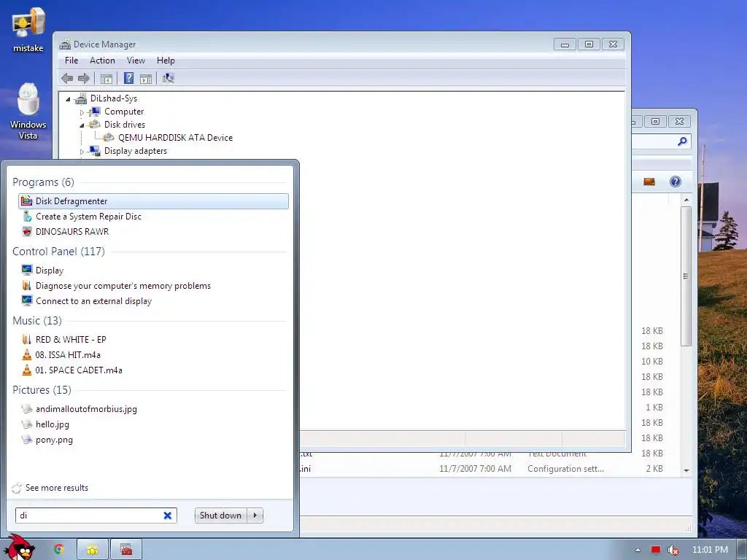Image resolution: width=747 pixels, height=560 pixels.
Task: Click the Programs (6) group header
Action: point(43,182)
